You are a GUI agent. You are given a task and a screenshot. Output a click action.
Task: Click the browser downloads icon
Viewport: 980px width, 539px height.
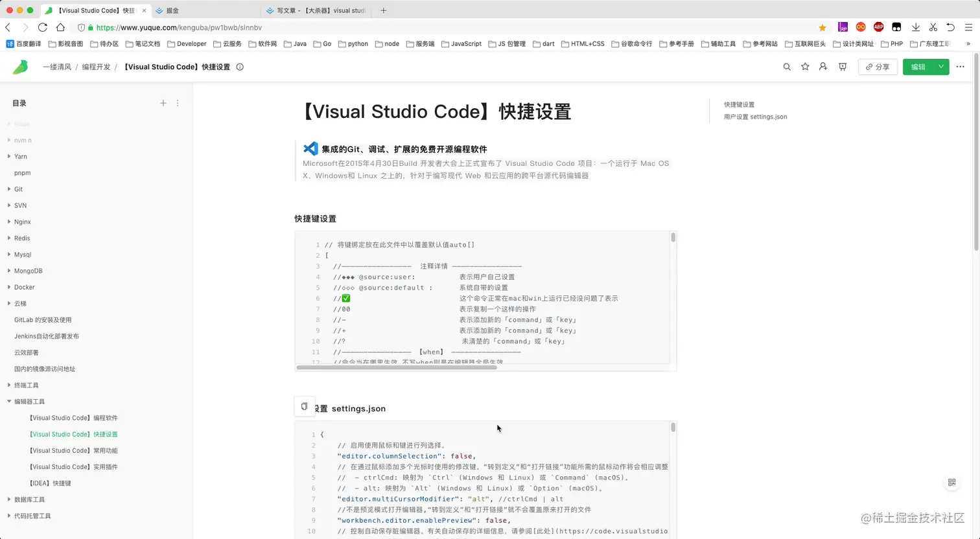916,27
